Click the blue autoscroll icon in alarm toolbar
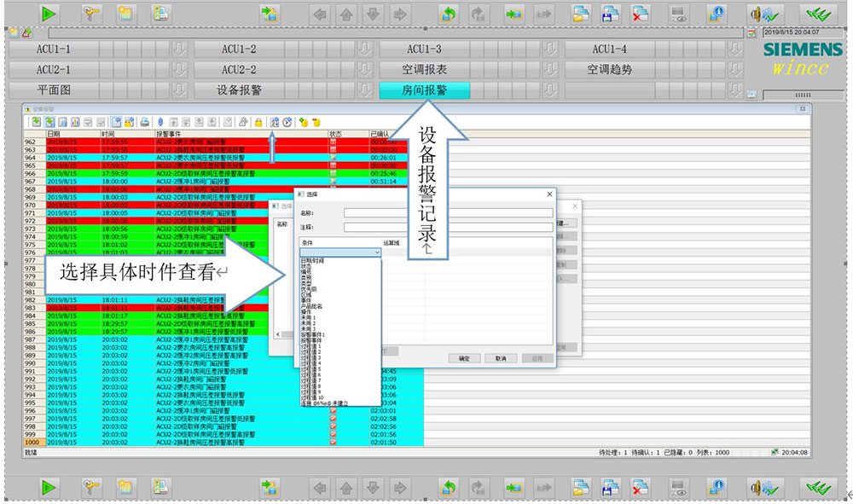Screen dimensions: 853x504 click(x=160, y=122)
